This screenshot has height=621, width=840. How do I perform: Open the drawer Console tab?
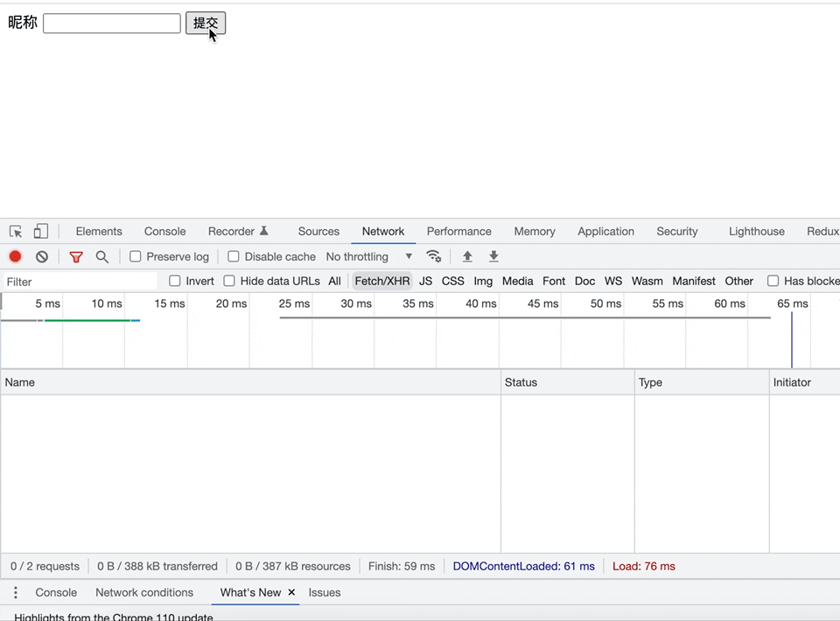pos(56,593)
